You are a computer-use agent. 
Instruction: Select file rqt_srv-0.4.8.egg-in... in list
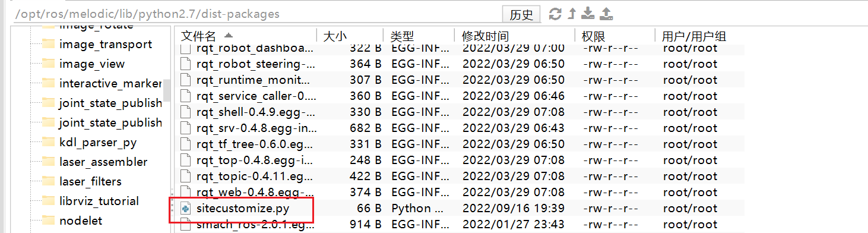coord(256,128)
